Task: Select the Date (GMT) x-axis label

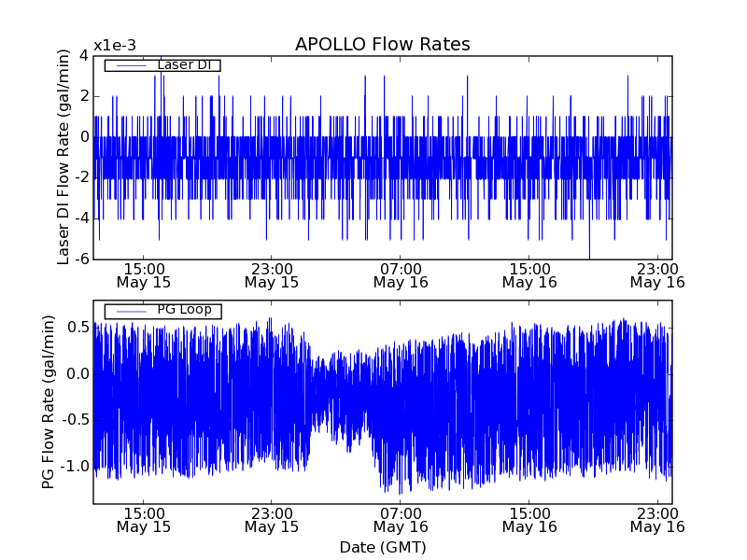Action: click(382, 547)
